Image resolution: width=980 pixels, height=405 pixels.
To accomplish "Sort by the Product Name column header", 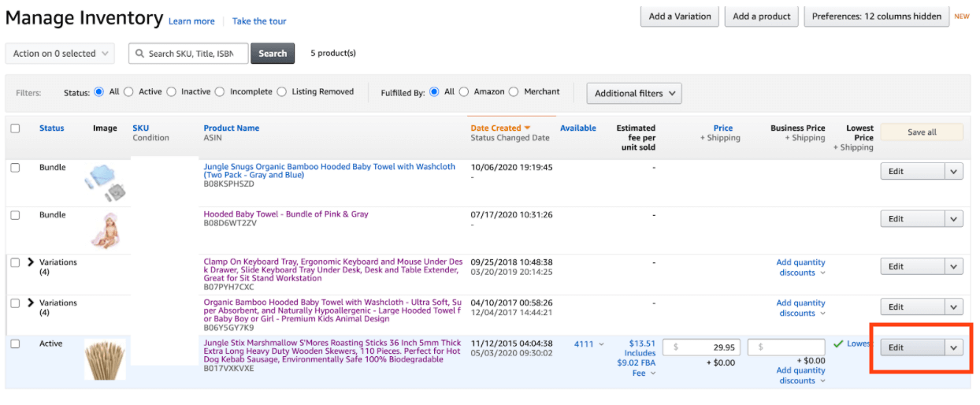I will pos(231,128).
